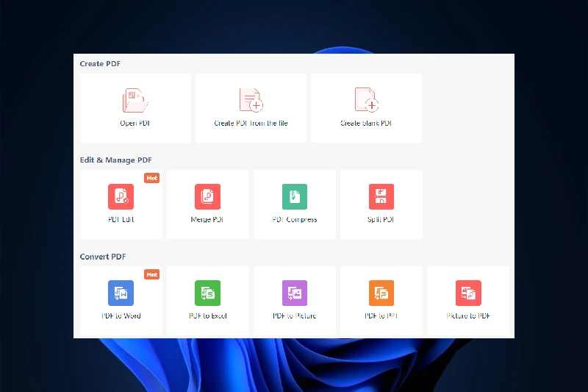Click the Edit & Manage PDF heading

pyautogui.click(x=116, y=160)
